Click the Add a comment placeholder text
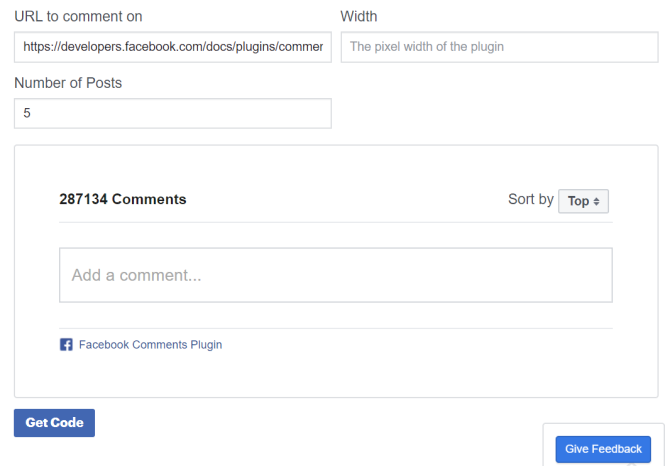Screen dimensions: 670x466 point(137,275)
